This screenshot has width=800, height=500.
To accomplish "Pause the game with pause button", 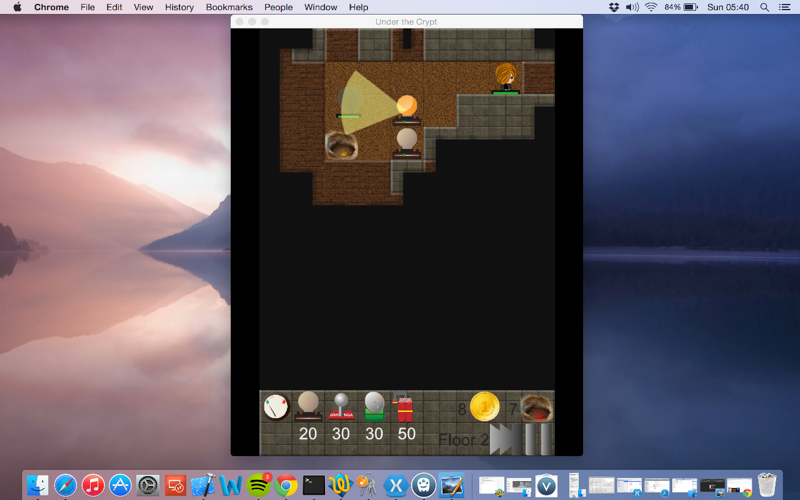I will click(539, 439).
